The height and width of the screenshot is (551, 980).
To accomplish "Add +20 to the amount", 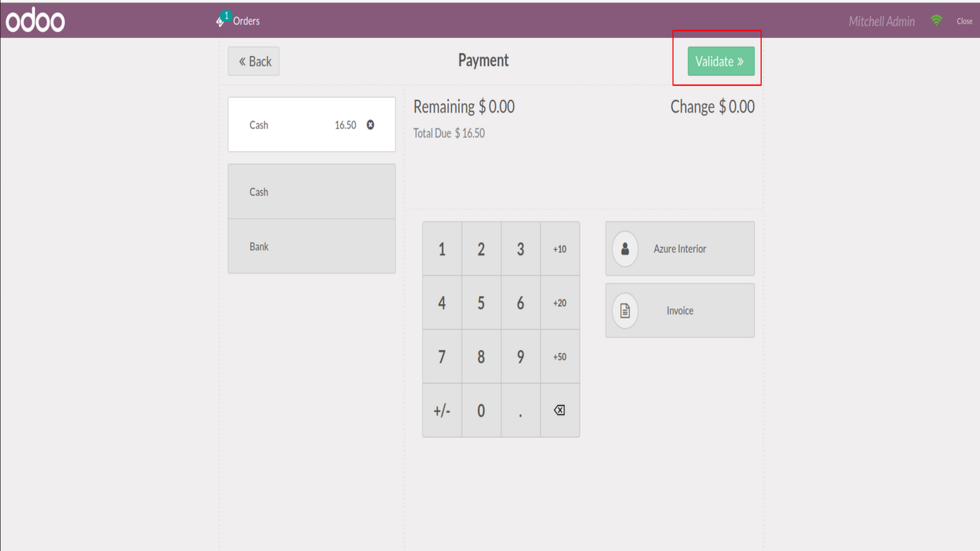I will pos(560,303).
